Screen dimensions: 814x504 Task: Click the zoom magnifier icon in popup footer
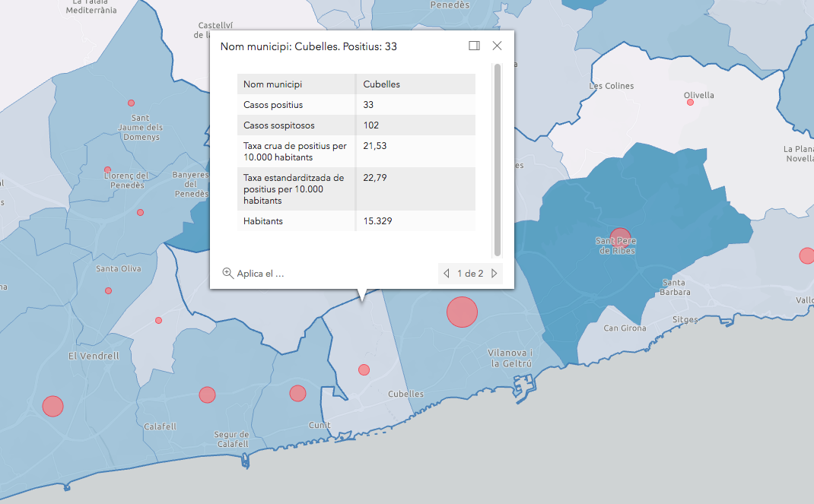[x=227, y=273]
